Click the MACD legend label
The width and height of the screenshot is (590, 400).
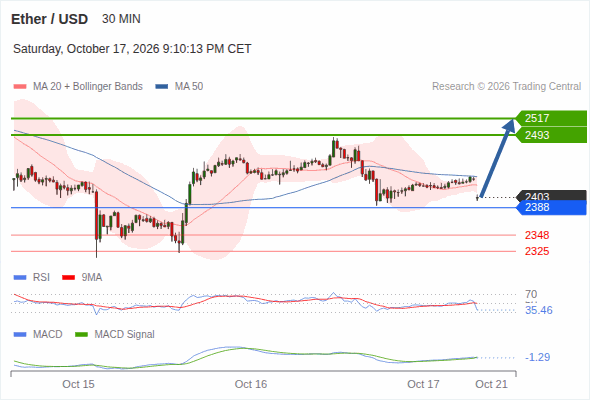coord(48,334)
